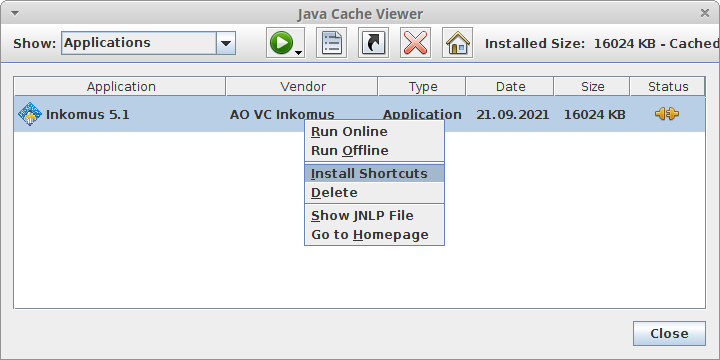This screenshot has width=720, height=360.
Task: Open the run icon's small dropdown arrow
Action: [x=298, y=52]
